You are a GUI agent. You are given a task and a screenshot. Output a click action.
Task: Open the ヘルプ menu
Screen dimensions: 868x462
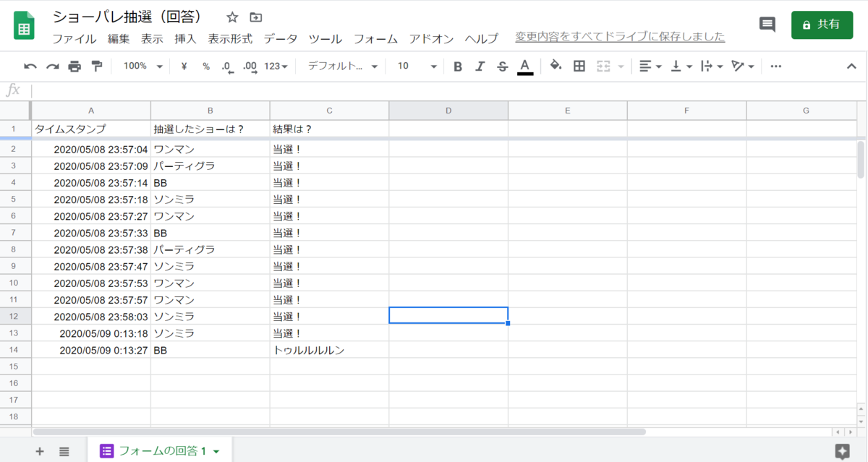[481, 39]
